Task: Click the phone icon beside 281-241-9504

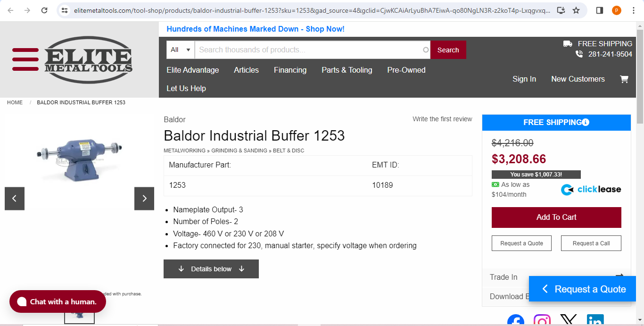Action: point(579,54)
